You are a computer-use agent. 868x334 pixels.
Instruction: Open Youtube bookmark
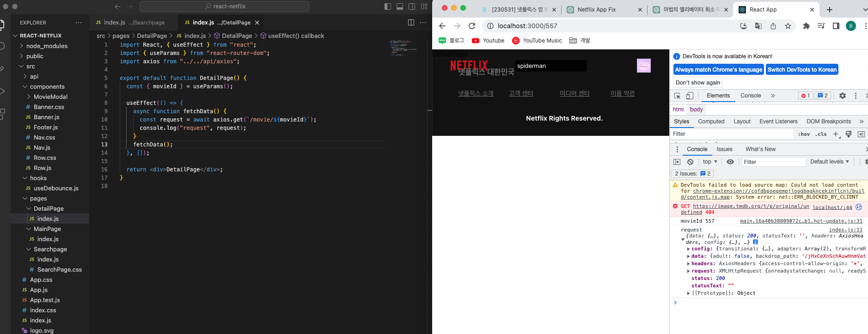tap(488, 41)
